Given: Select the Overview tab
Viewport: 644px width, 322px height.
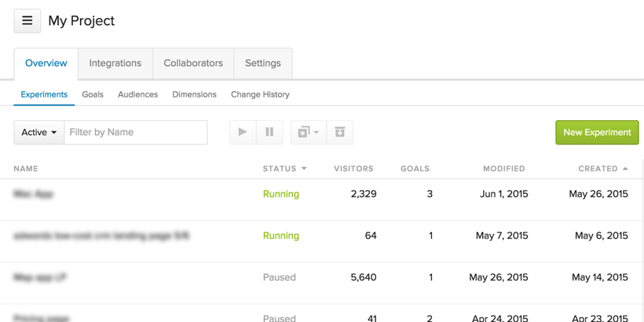Looking at the screenshot, I should pos(46,63).
